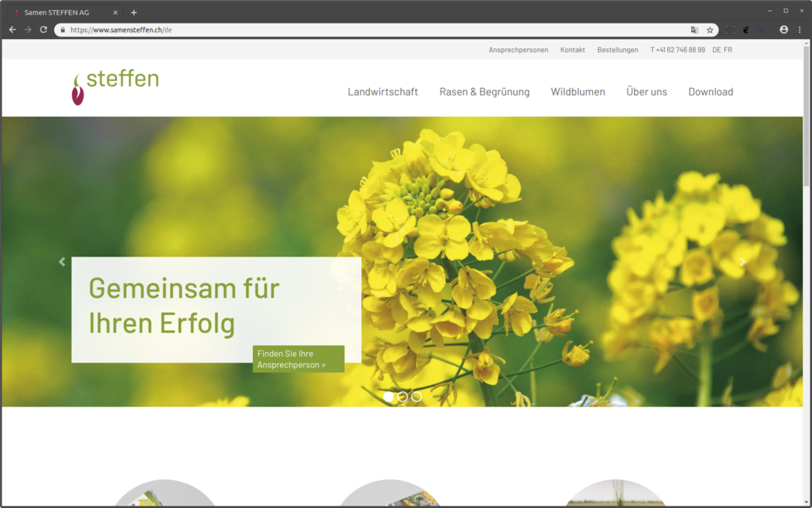This screenshot has height=508, width=812.
Task: Open the Landwirtschaft menu
Action: click(x=382, y=91)
